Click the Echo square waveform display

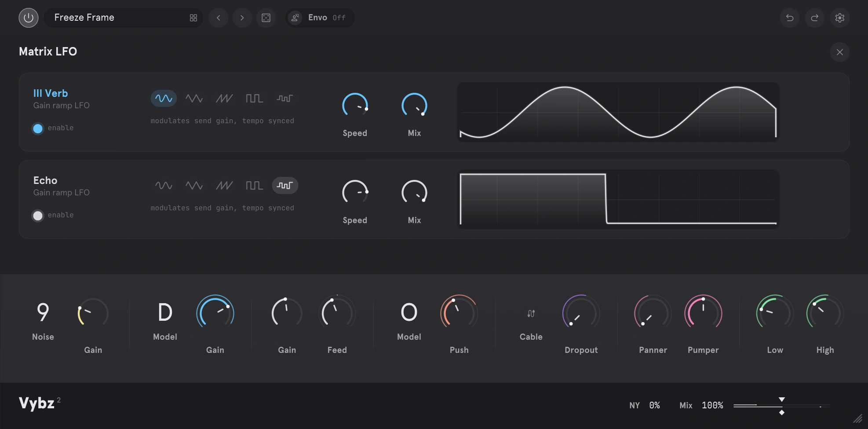pos(618,199)
